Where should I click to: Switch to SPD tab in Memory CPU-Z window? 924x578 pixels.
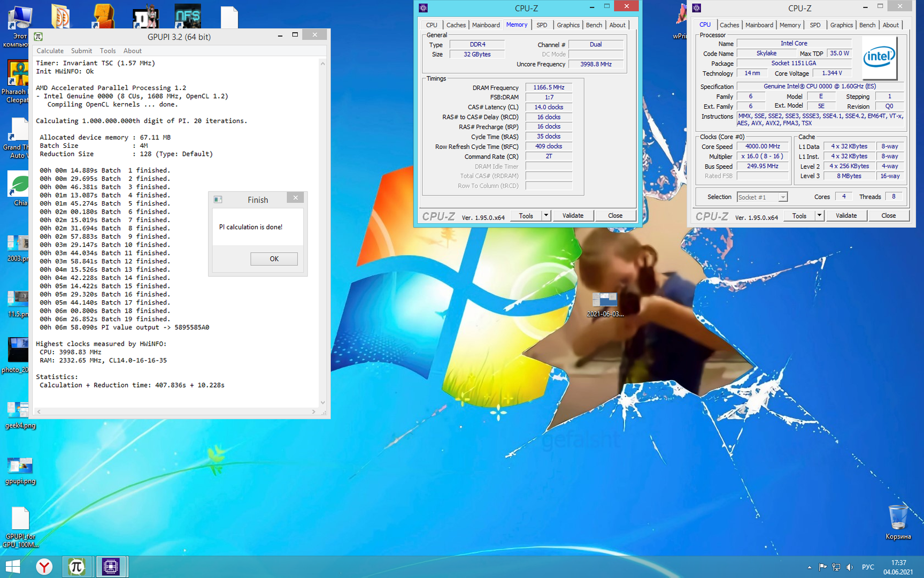(542, 25)
